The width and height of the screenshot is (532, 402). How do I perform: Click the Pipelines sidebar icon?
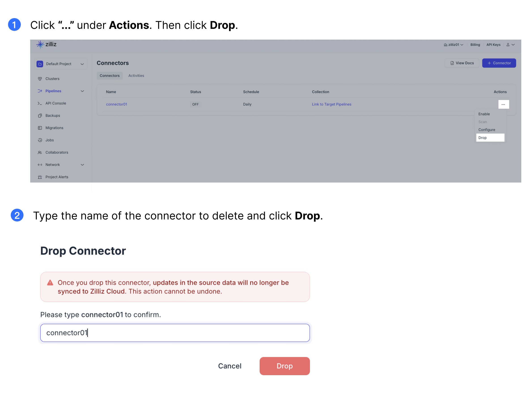[x=40, y=91]
